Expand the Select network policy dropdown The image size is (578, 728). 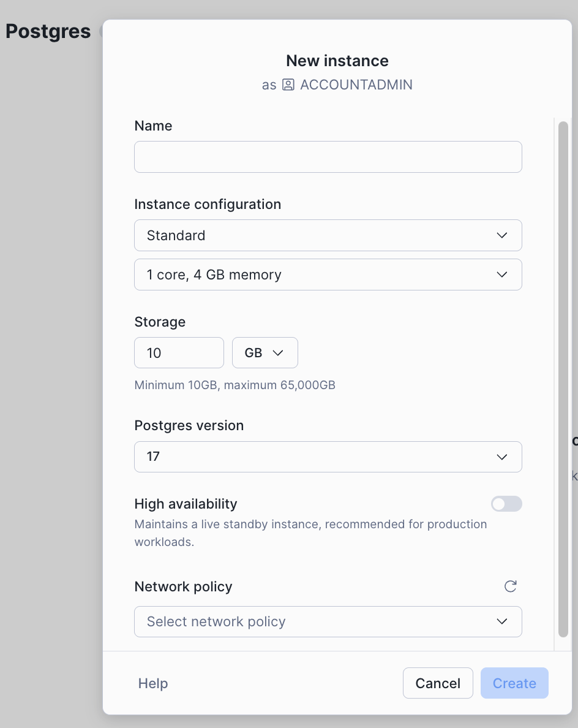click(328, 621)
